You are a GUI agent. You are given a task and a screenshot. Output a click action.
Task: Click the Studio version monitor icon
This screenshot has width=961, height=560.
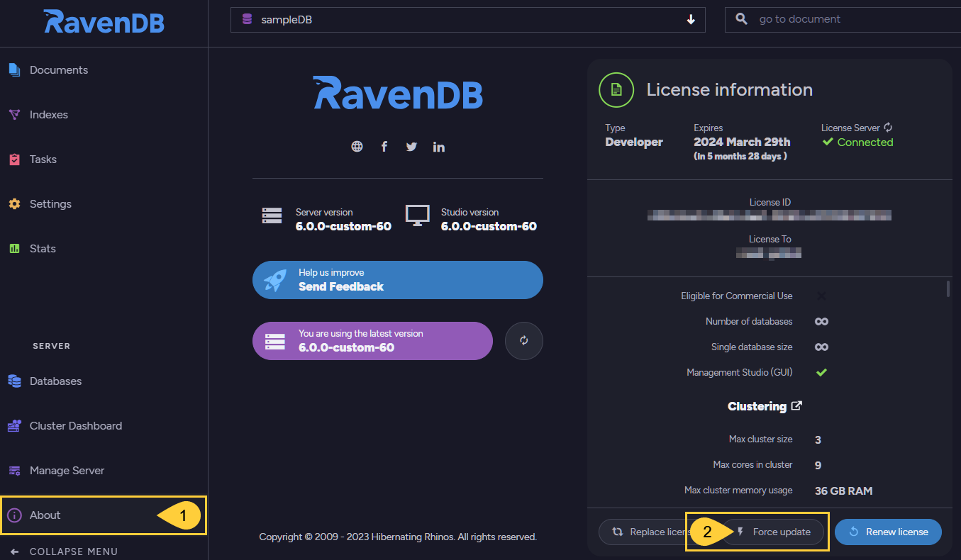[x=417, y=215]
